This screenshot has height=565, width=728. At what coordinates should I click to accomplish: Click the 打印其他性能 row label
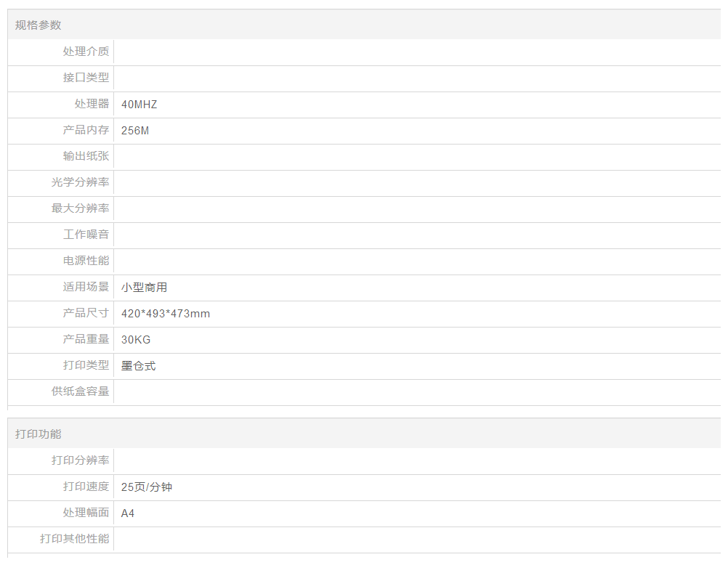click(x=74, y=539)
